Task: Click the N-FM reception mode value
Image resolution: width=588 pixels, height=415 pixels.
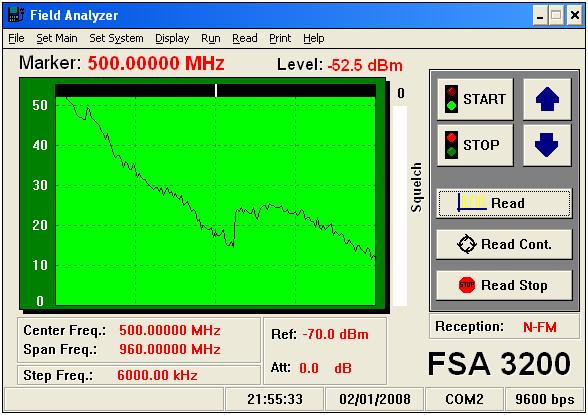Action: (x=540, y=327)
